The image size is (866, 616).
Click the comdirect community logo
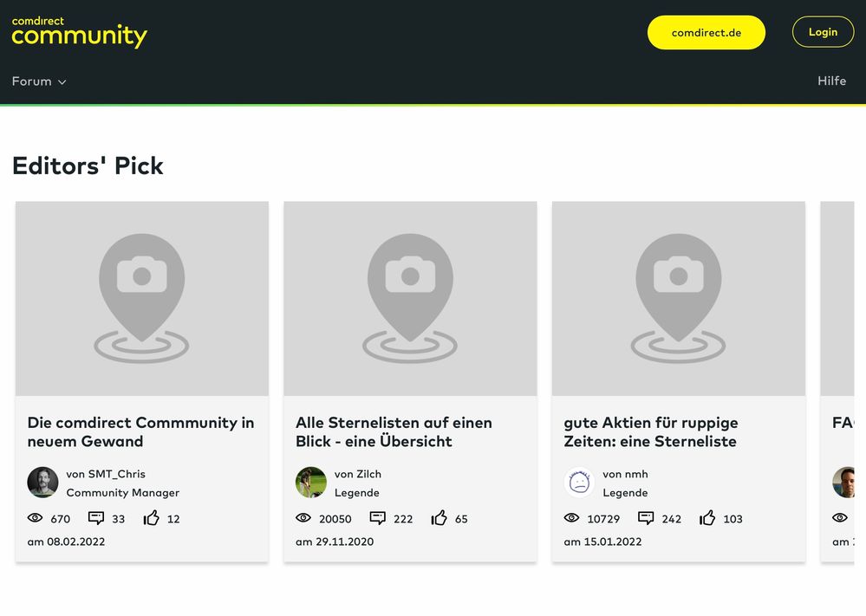[x=79, y=32]
